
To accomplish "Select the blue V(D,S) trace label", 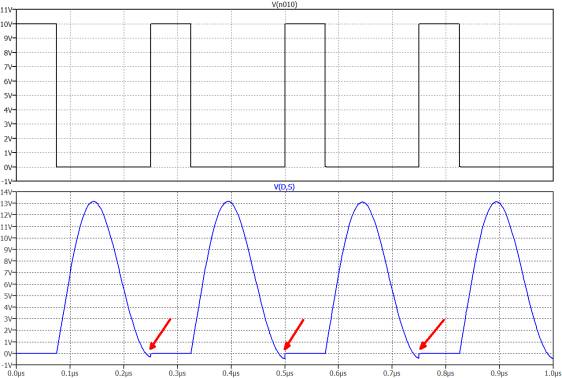I will coord(284,187).
